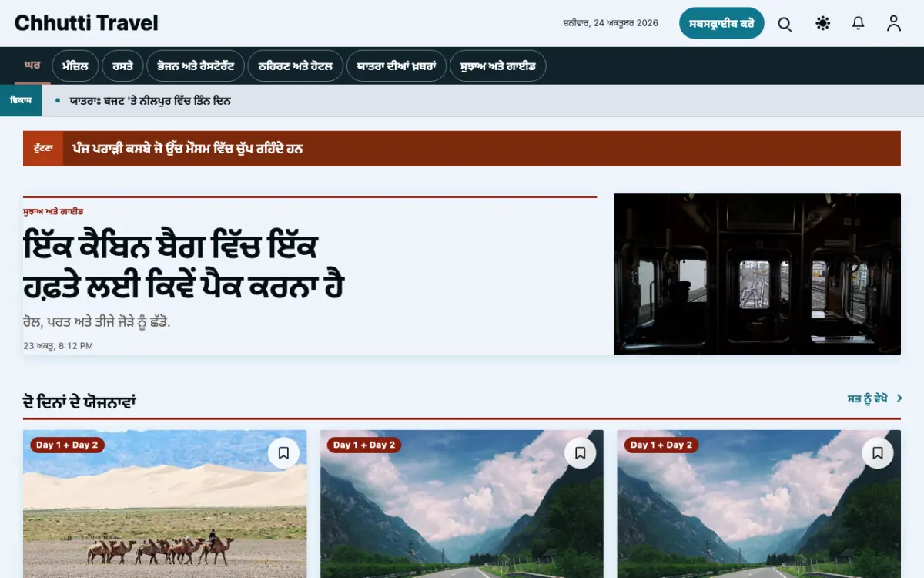Click ticker headline about ਨੀਲਪੁਰ budget trip
924x578 pixels.
150,101
